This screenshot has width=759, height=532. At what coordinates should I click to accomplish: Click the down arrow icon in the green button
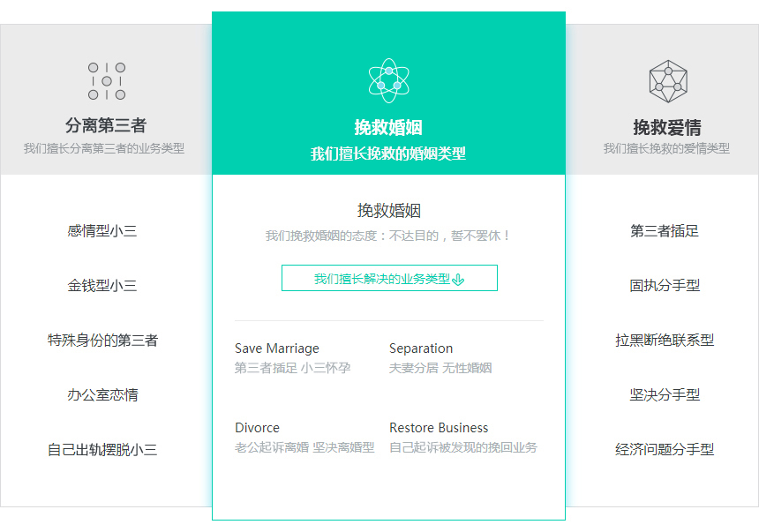point(458,279)
